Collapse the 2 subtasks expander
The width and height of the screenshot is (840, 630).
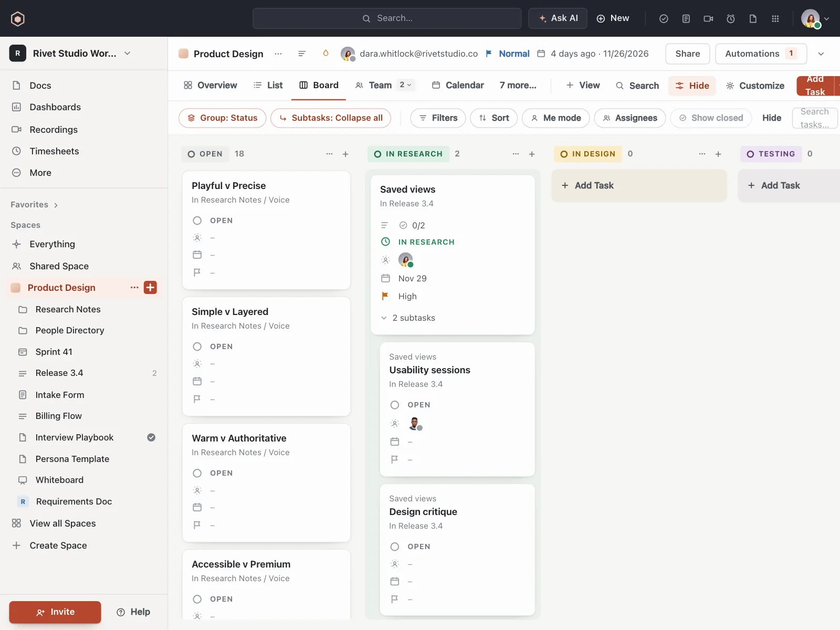(384, 318)
